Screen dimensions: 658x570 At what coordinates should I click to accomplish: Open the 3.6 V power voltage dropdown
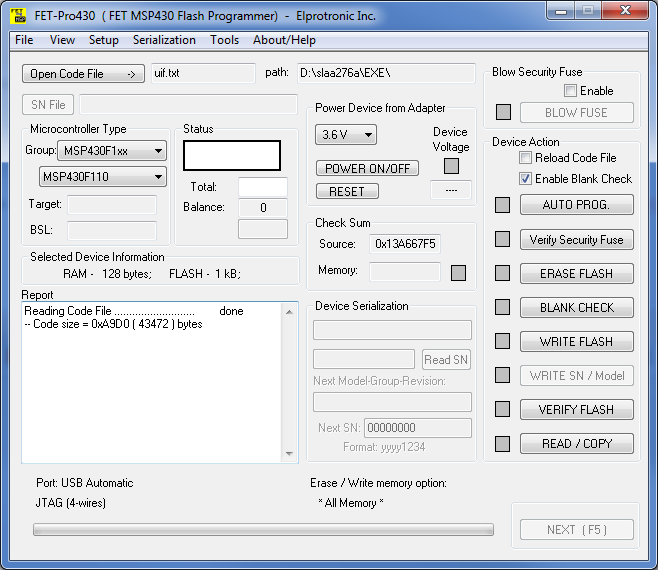(345, 135)
